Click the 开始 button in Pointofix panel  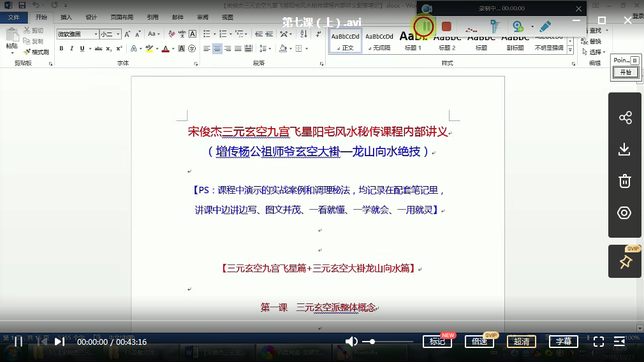625,73
